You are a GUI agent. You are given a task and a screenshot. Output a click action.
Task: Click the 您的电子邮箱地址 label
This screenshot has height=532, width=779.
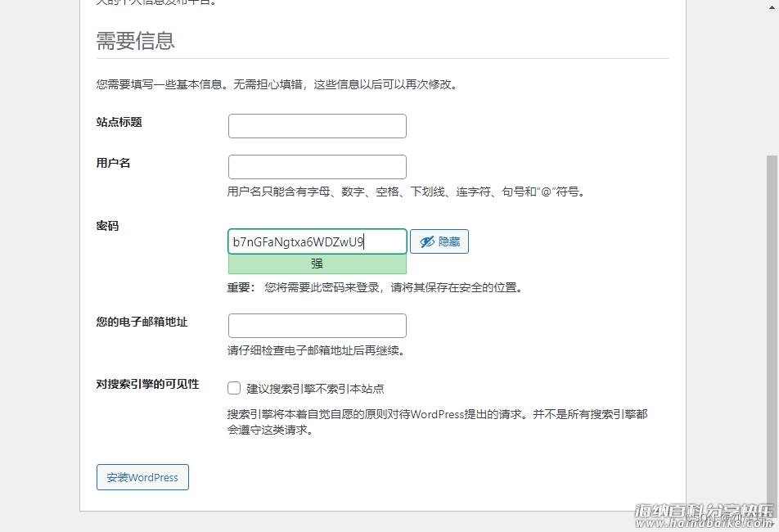142,322
